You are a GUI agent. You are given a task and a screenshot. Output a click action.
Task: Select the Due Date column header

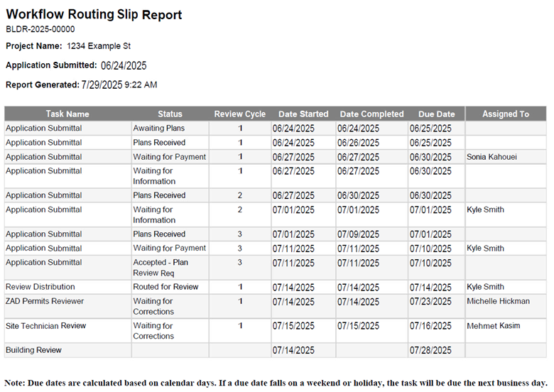(x=436, y=114)
